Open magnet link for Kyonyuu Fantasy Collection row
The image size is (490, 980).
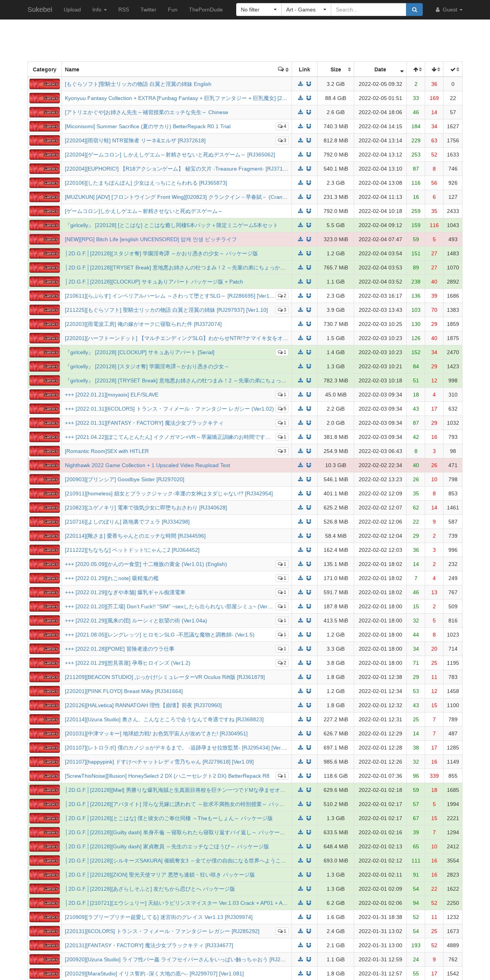click(309, 98)
